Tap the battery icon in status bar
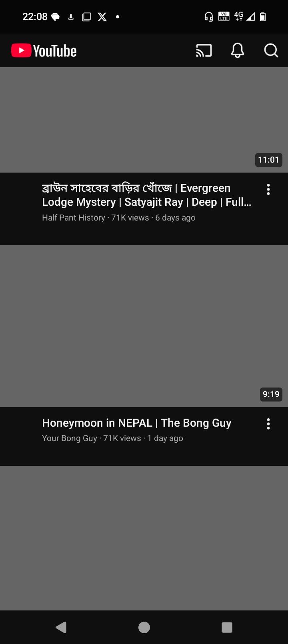The height and width of the screenshot is (644, 288). (263, 17)
